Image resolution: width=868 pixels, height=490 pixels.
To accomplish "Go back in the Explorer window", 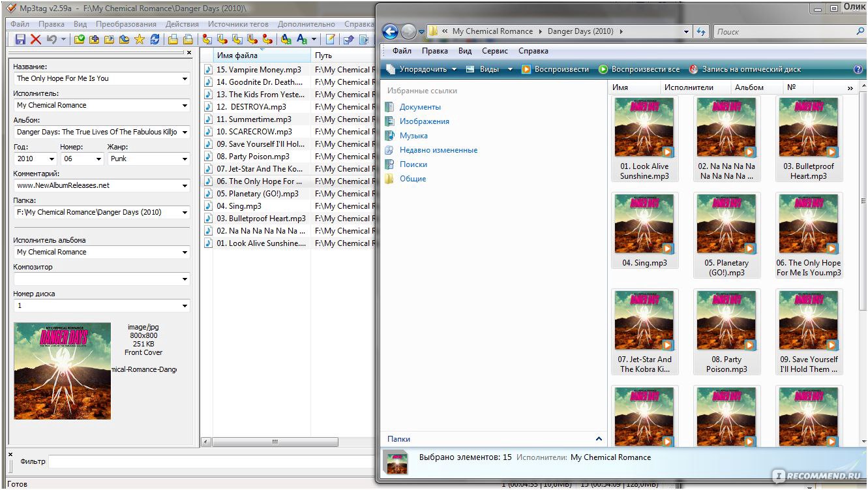I will coord(390,31).
